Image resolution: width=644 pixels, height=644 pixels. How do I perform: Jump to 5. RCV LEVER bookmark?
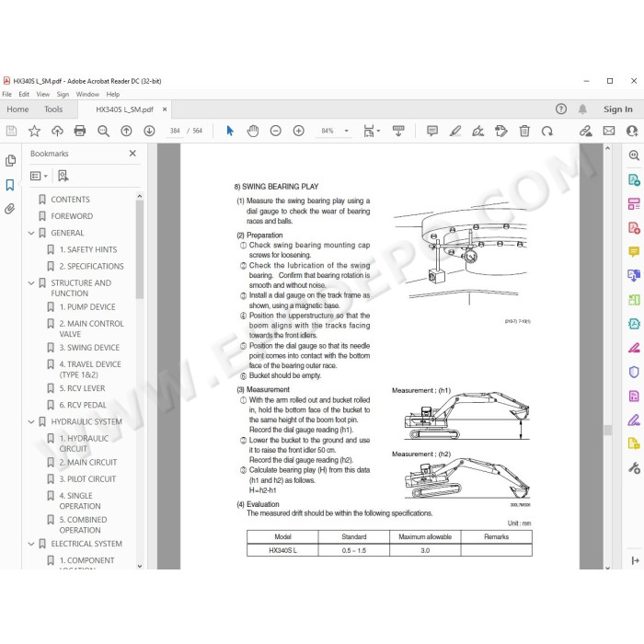[82, 388]
